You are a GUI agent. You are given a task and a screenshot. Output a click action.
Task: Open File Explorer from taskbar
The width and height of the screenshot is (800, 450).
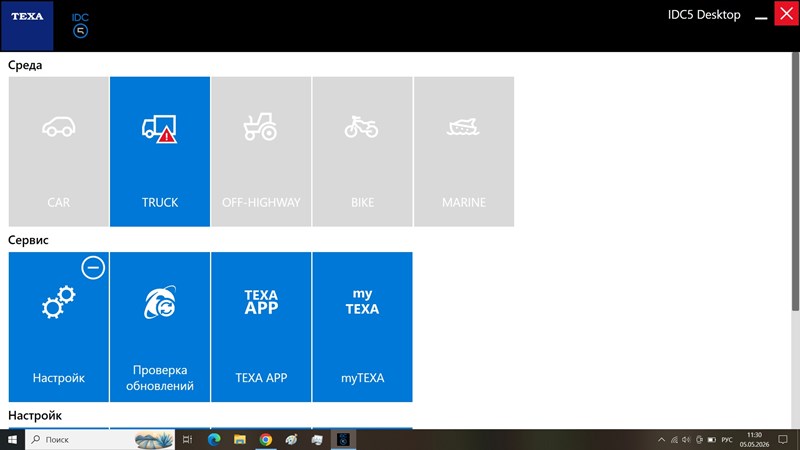click(240, 439)
